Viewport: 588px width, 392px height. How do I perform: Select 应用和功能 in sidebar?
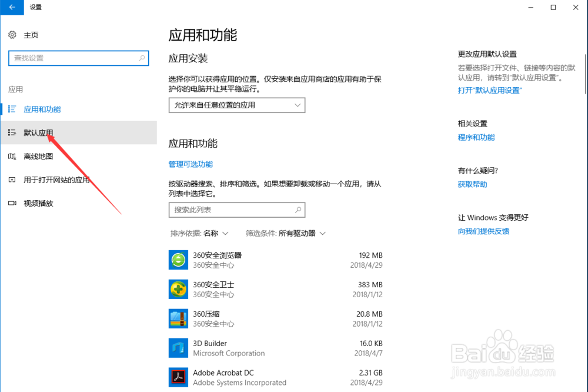[42, 109]
